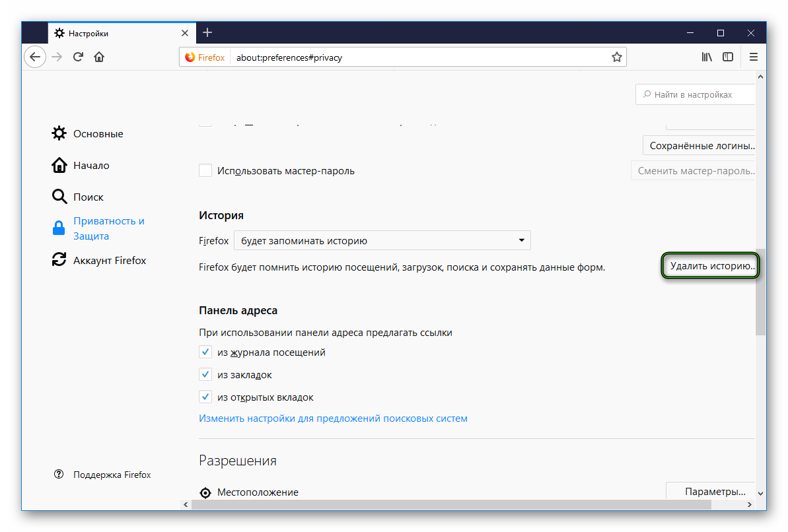Click the forward navigation arrow
The image size is (788, 532).
[x=57, y=57]
